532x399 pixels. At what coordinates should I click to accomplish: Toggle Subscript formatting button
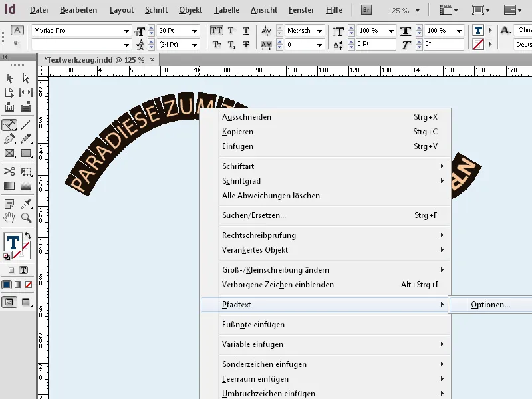point(231,45)
